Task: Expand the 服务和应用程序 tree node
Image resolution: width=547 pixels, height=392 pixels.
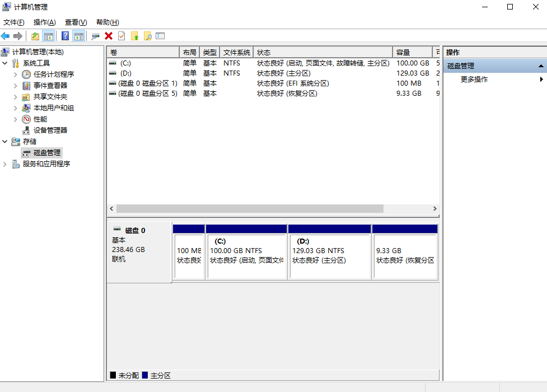Action: [5, 164]
